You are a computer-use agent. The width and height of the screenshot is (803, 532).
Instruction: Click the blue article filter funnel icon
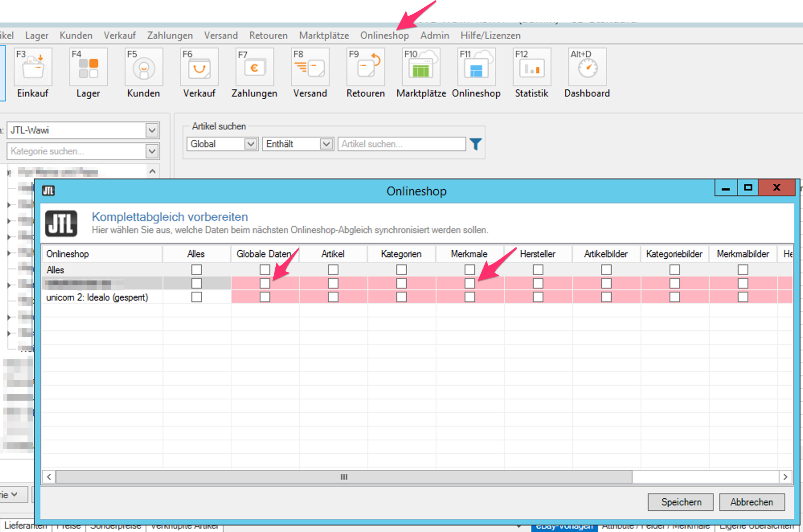(x=475, y=144)
